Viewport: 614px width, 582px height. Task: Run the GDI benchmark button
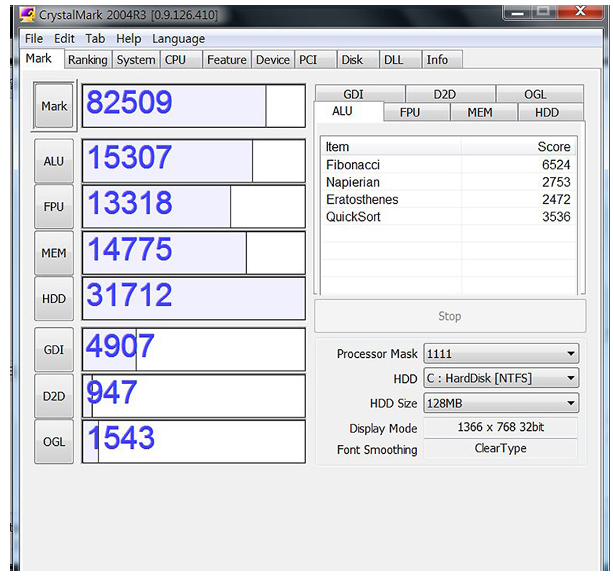(x=54, y=349)
